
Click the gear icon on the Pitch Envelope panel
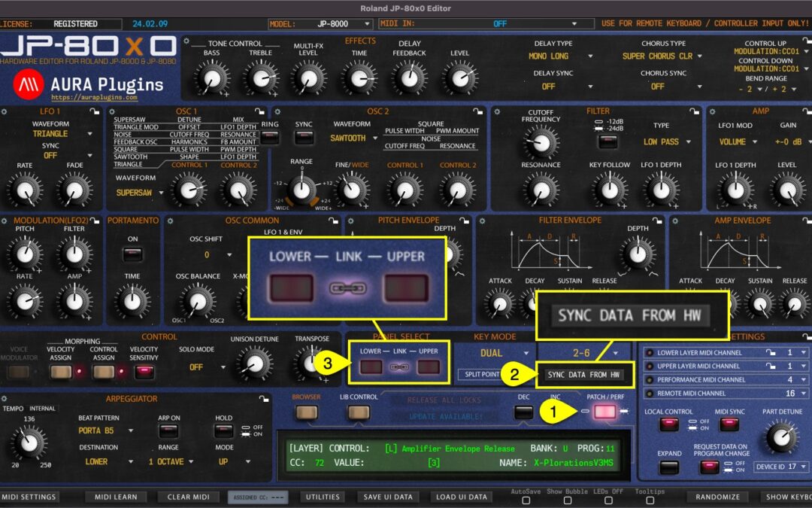tap(350, 221)
